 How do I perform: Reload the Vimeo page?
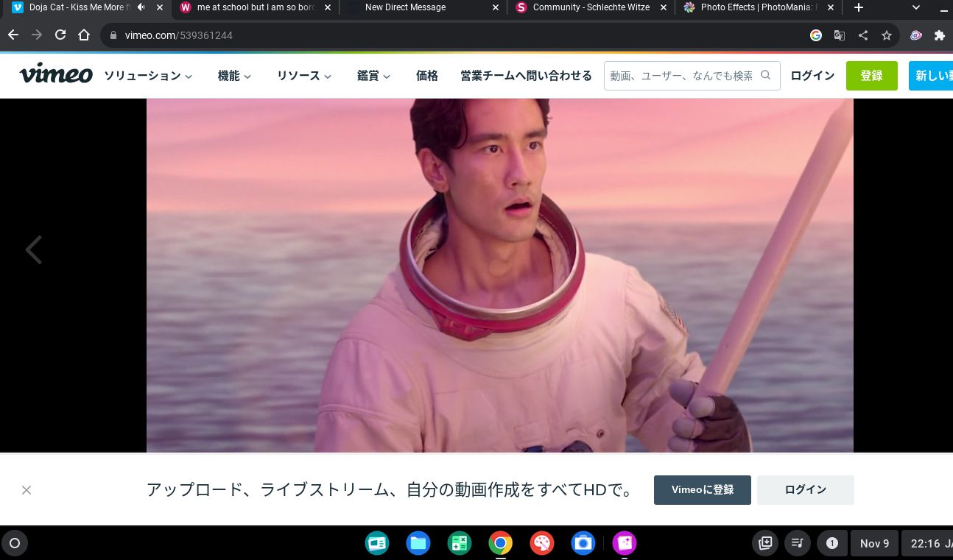tap(60, 35)
